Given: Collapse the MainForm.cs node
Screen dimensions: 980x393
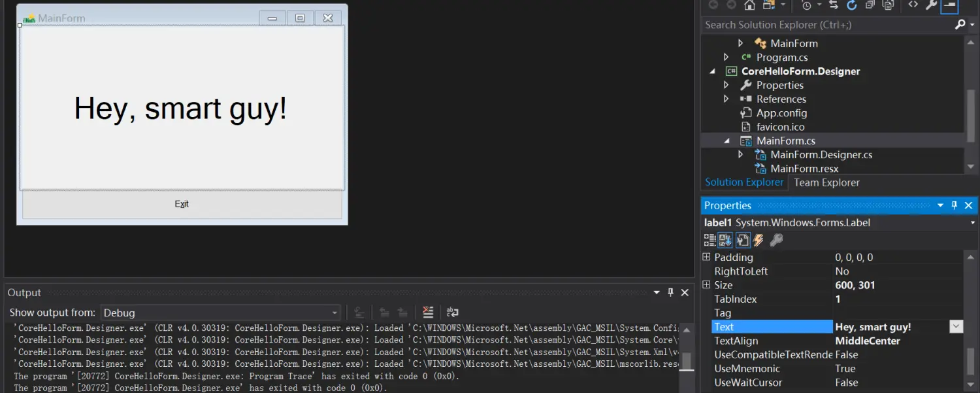Looking at the screenshot, I should click(727, 141).
